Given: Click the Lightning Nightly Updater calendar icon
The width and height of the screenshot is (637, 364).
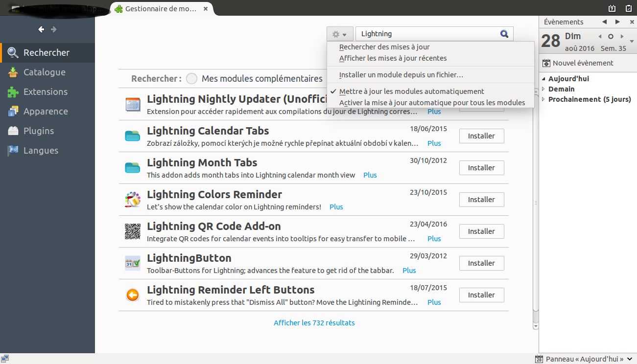Looking at the screenshot, I should tap(133, 104).
